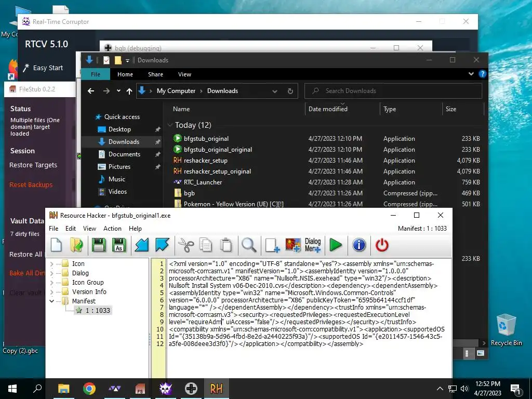Screen dimensions: 532x399
Task: Open Chrome from the taskbar
Action: (89, 389)
